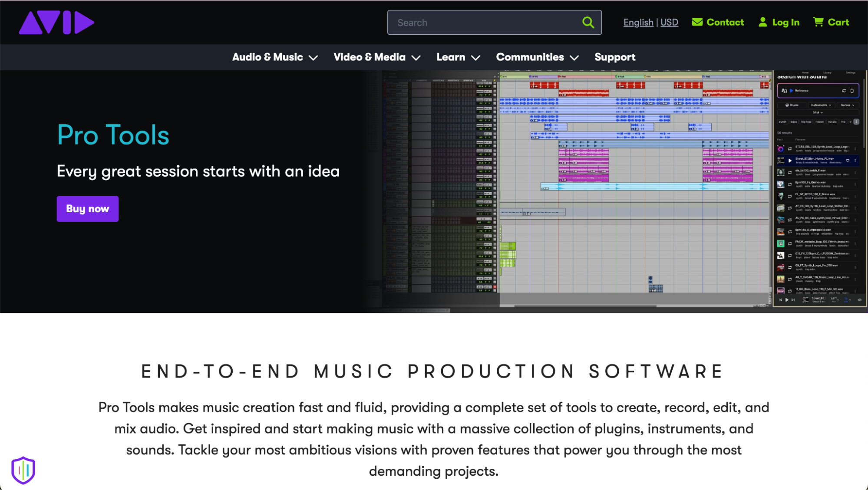The image size is (868, 490).
Task: Favorite Street_87_Bbm_Horns_PL.wav with the heart
Action: 848,161
